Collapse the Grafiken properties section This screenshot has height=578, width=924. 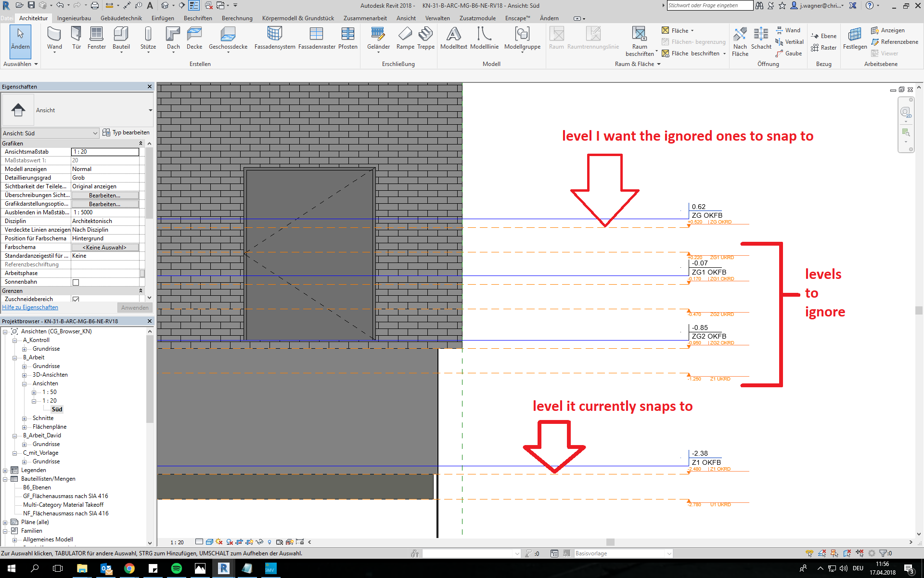pos(141,143)
